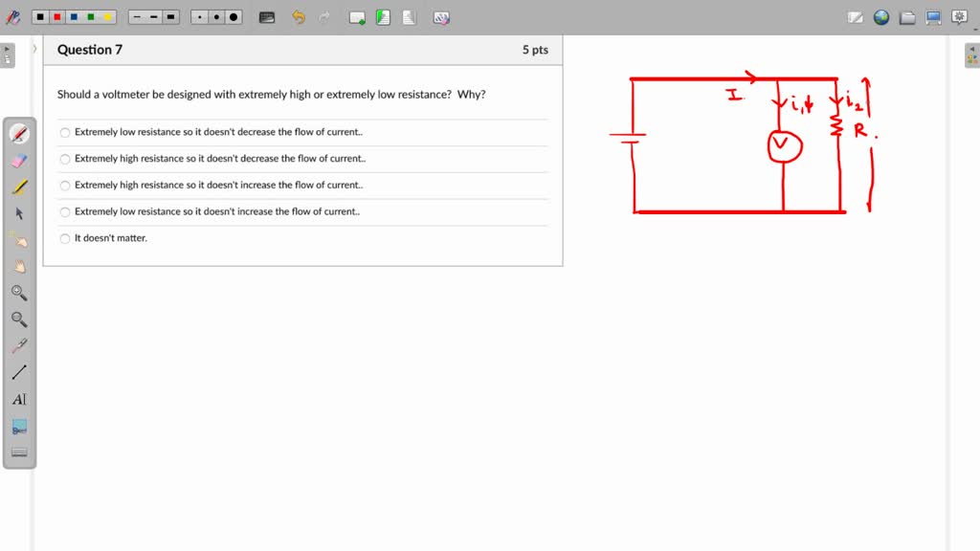This screenshot has width=980, height=551.
Task: Open settings via the gear icon
Action: tap(958, 16)
